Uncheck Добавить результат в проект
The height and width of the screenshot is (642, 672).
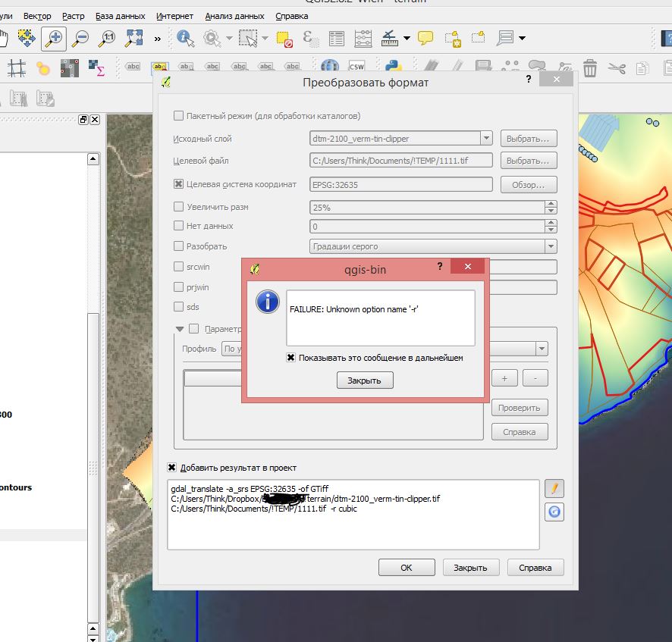pyautogui.click(x=173, y=468)
